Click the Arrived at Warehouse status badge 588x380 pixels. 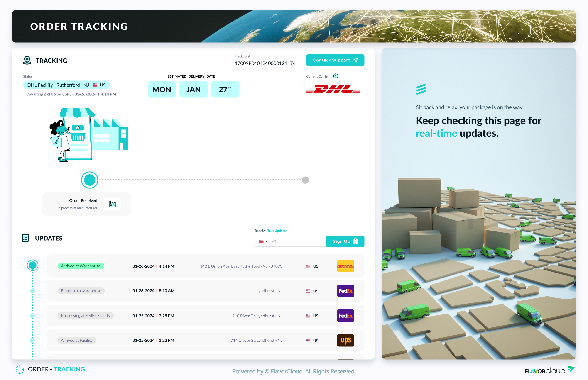(x=81, y=266)
